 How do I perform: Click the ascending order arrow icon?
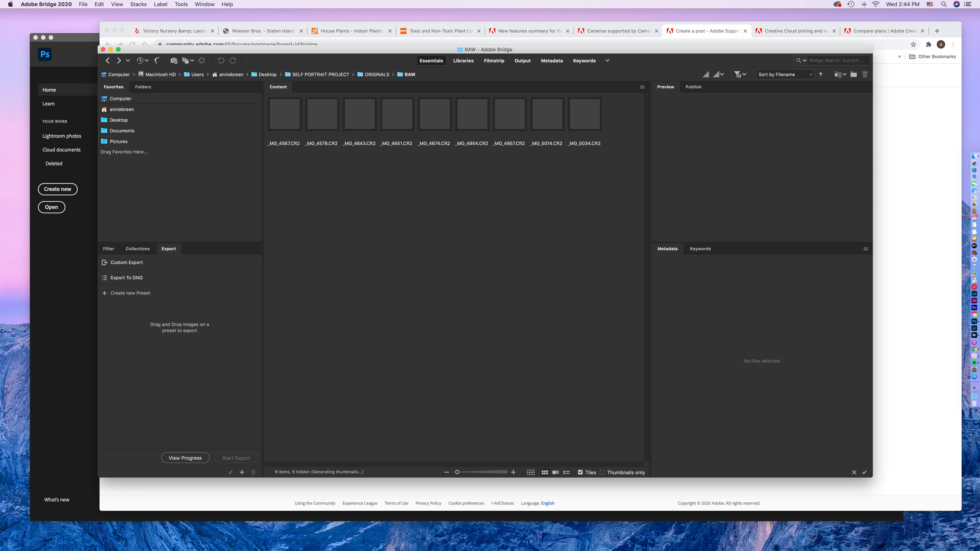click(x=821, y=75)
